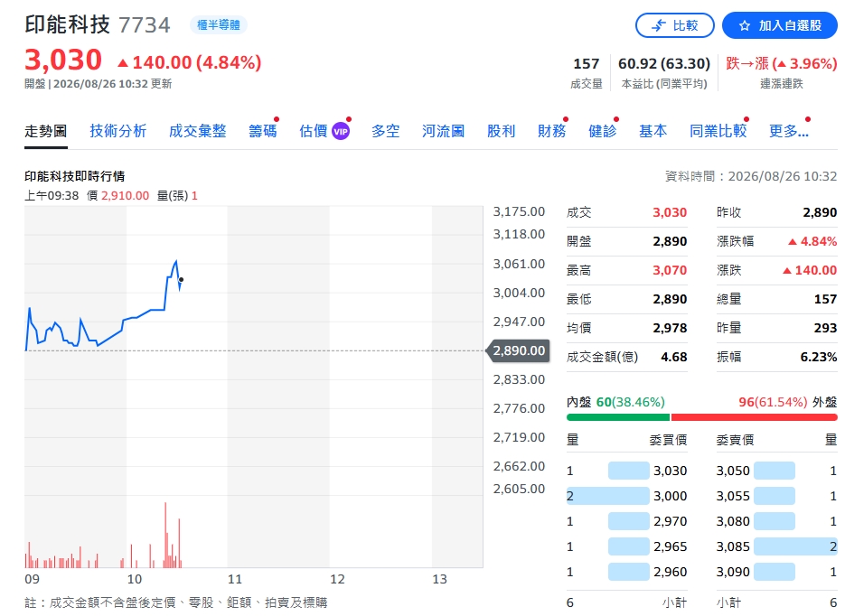The height and width of the screenshot is (616, 845).
Task: Click the 7734 stock code
Action: [144, 25]
